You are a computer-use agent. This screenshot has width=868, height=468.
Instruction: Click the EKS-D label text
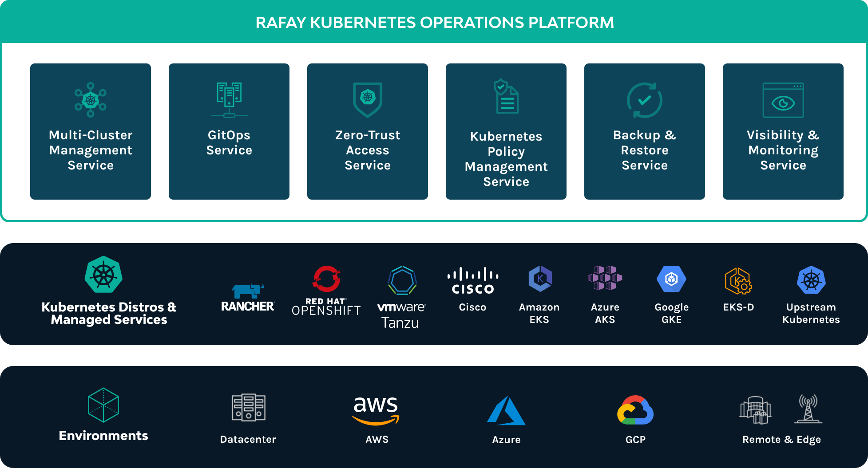pyautogui.click(x=738, y=307)
